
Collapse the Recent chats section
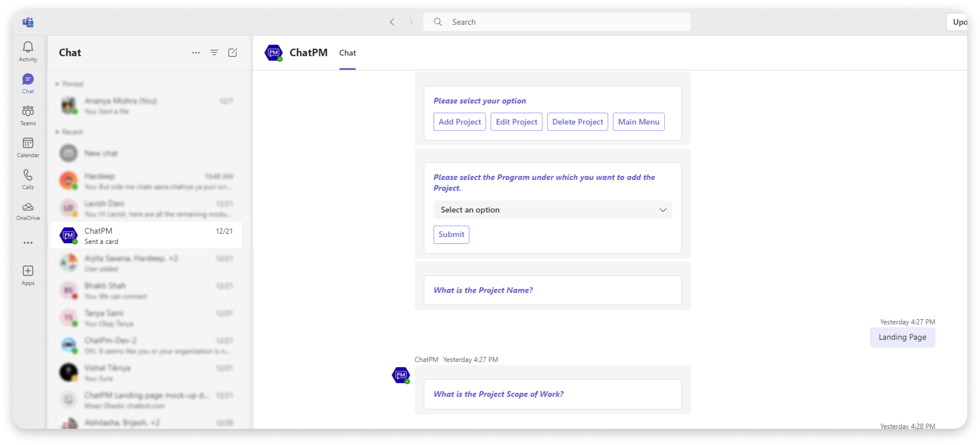tap(57, 131)
